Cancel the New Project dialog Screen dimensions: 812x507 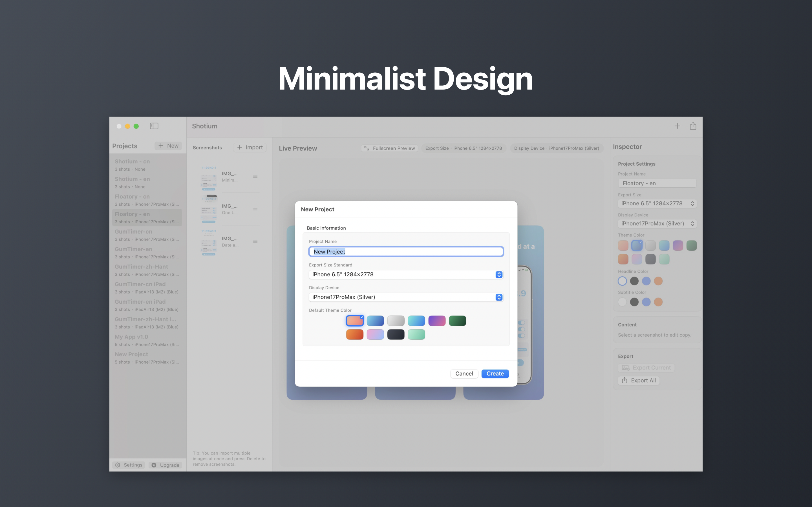point(464,373)
